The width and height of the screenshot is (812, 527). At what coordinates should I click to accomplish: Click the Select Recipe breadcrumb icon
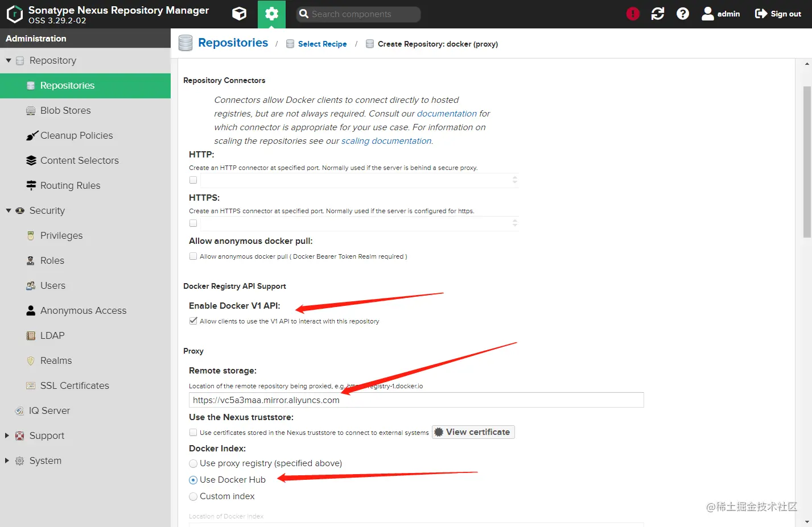(x=290, y=44)
